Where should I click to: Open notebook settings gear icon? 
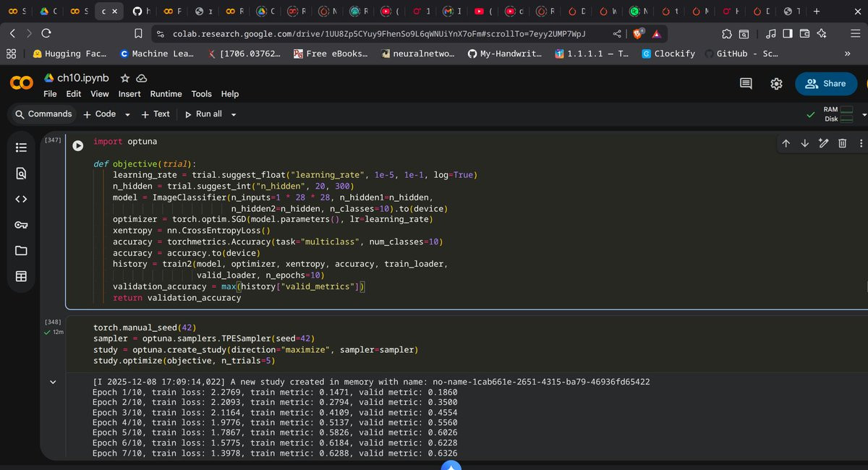click(776, 84)
